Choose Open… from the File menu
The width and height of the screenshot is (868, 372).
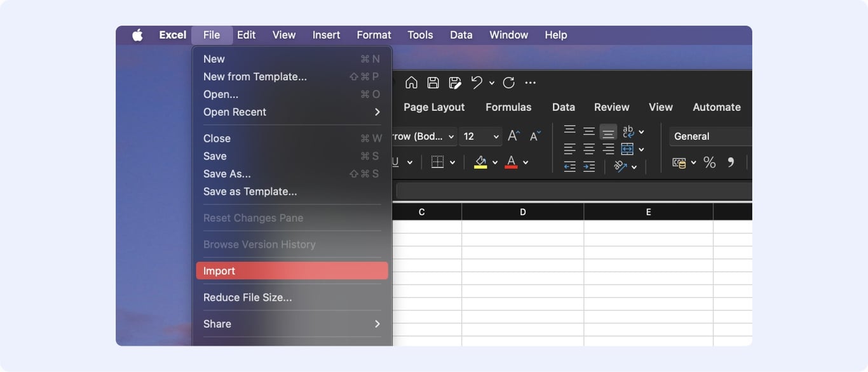click(292, 95)
